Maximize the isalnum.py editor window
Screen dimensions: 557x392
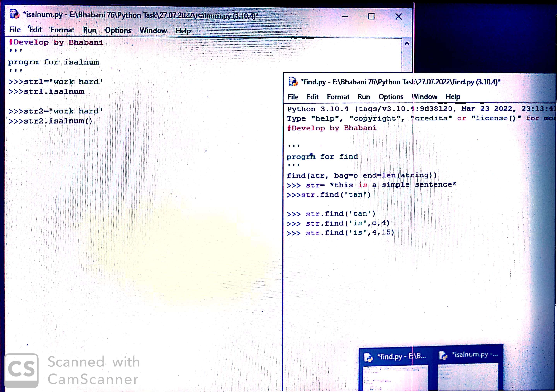tap(371, 16)
